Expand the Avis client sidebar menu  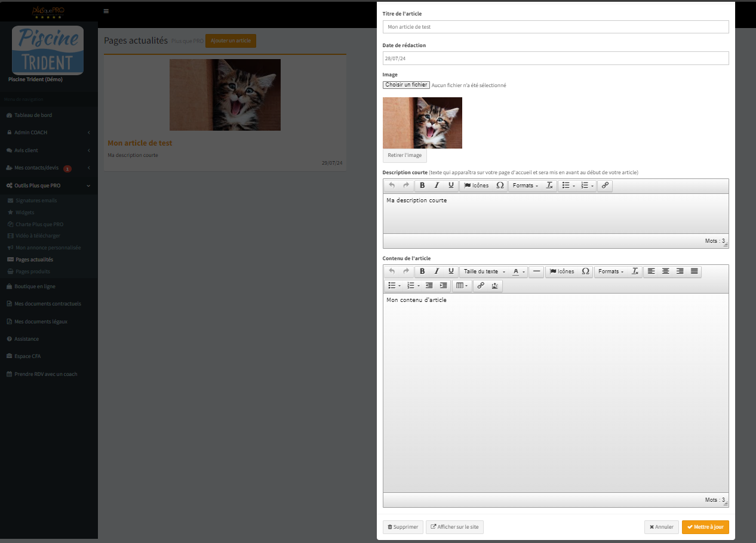pos(49,150)
